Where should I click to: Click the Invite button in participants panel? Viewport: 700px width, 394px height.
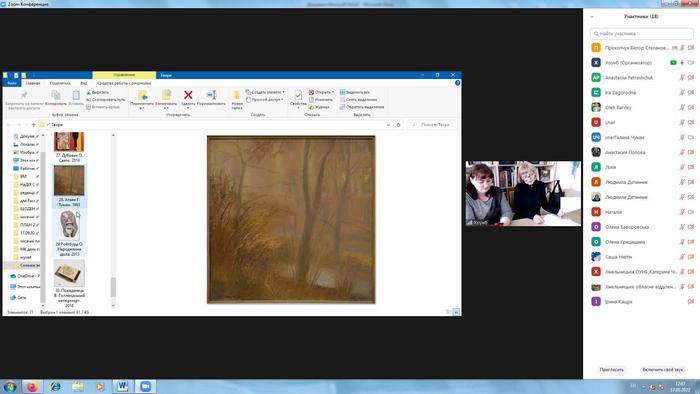click(611, 370)
